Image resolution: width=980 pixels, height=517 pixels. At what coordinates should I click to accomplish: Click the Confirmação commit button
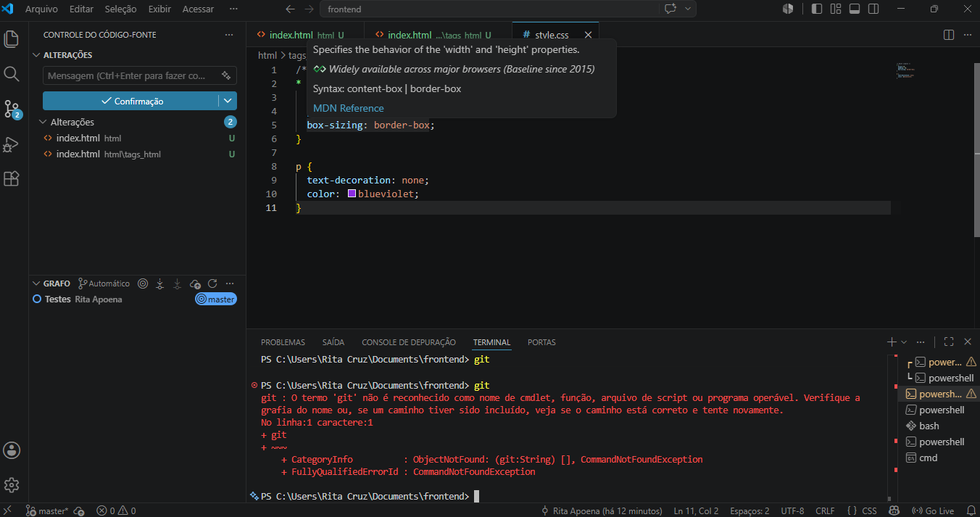pos(130,101)
